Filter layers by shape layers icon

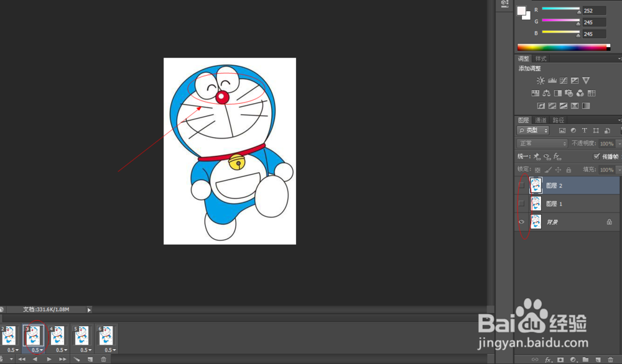(x=596, y=130)
